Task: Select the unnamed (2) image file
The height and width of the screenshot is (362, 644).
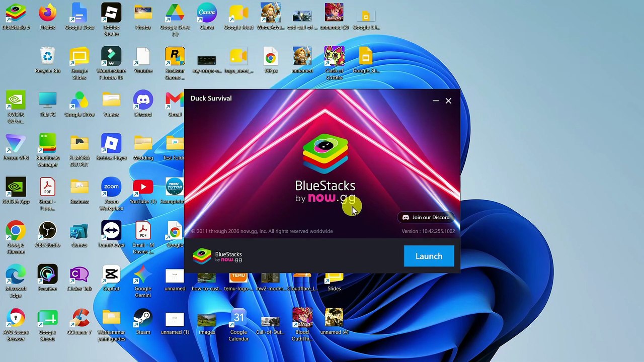Action: pyautogui.click(x=334, y=17)
